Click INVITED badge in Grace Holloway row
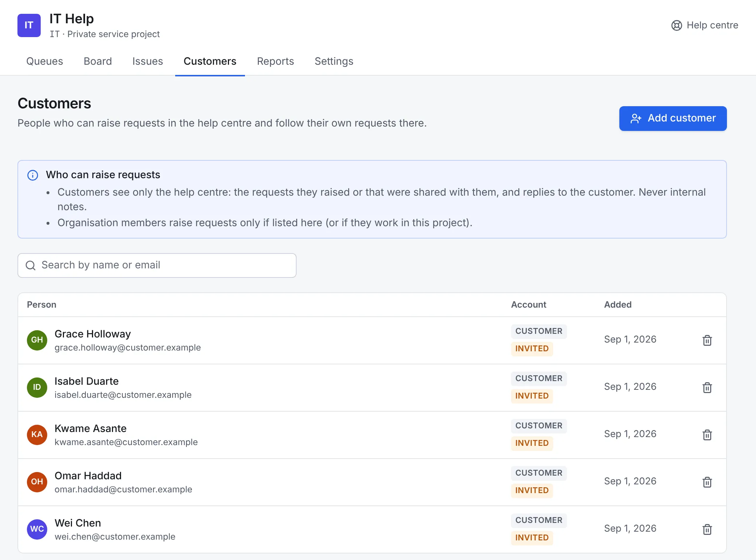Screen dimensions: 756x560 [x=532, y=349]
